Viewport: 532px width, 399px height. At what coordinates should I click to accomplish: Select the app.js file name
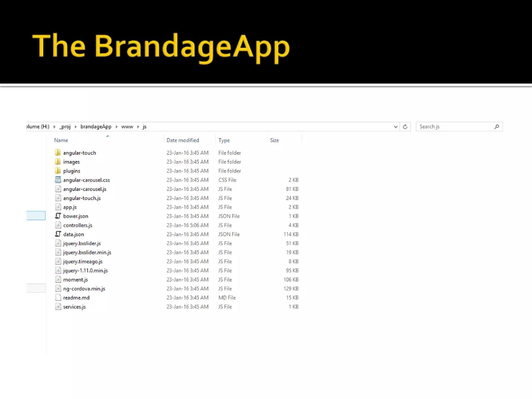tap(70, 207)
